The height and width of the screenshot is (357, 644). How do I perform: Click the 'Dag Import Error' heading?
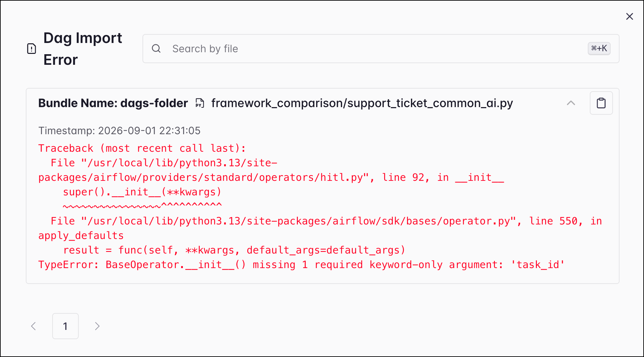tap(83, 49)
